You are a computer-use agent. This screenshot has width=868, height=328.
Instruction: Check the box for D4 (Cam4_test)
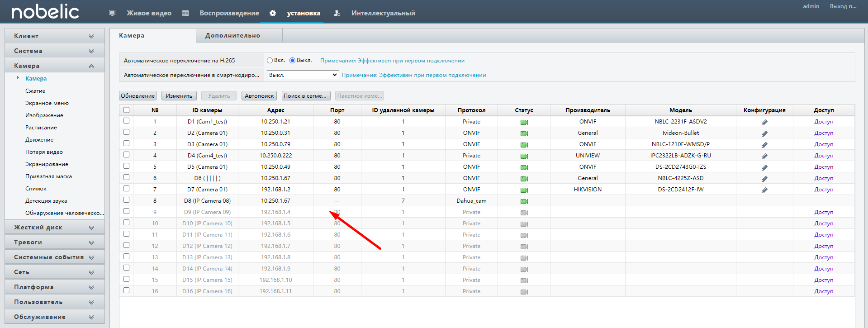(126, 155)
